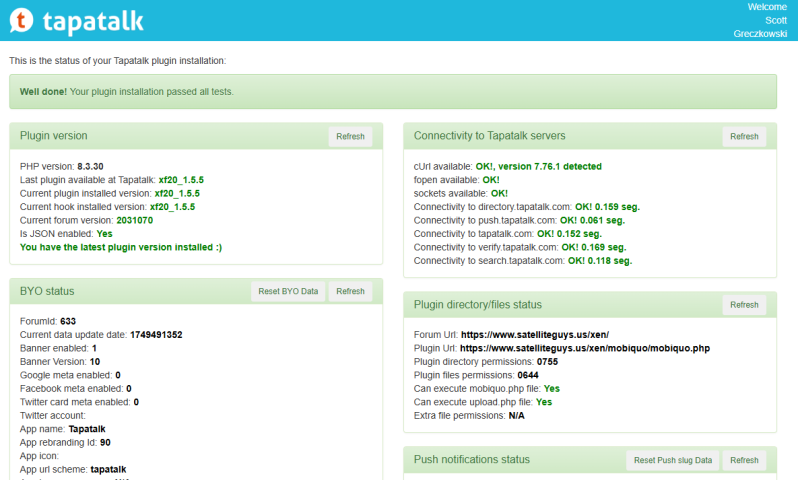Click Reset Push slug Data button
This screenshot has width=798, height=480.
pyautogui.click(x=673, y=460)
